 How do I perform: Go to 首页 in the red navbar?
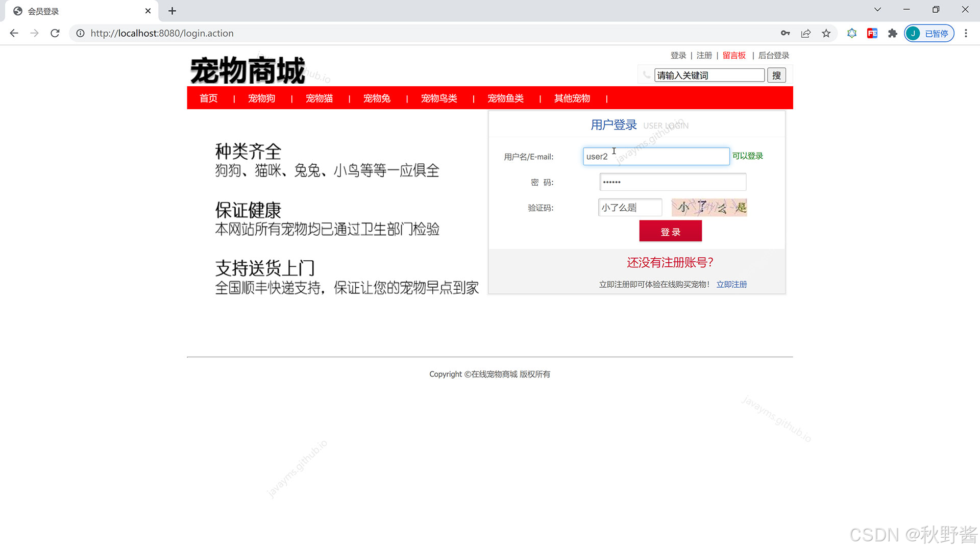[x=208, y=98]
